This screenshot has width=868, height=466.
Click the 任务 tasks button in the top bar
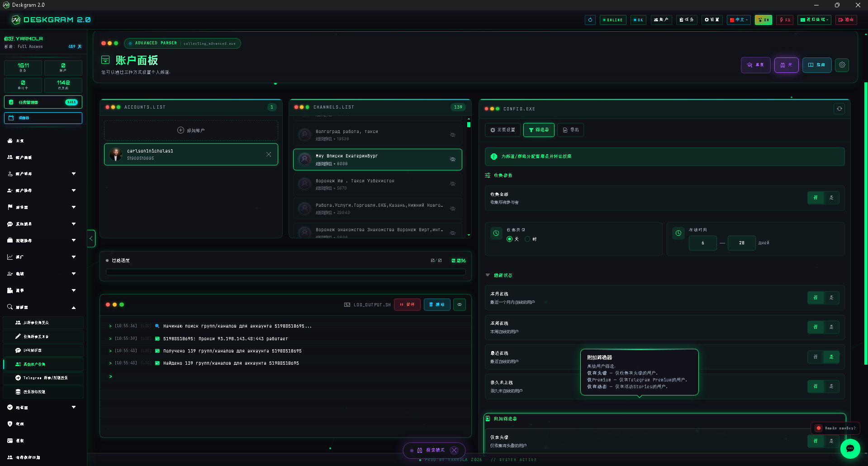[x=687, y=20]
